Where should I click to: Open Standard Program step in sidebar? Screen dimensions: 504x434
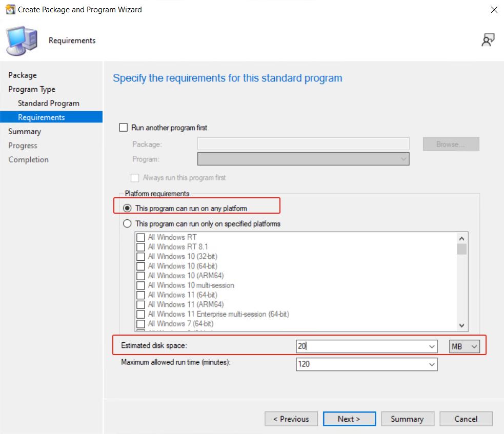point(48,104)
